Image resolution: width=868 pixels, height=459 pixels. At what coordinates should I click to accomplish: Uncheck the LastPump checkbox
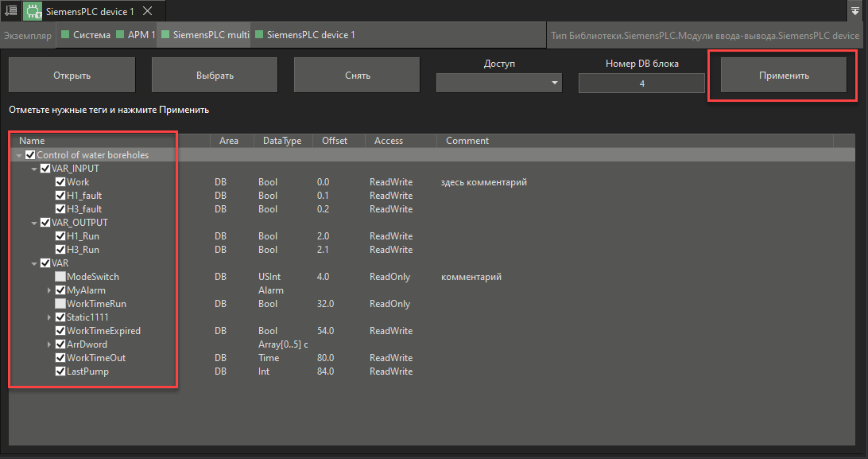tap(60, 371)
